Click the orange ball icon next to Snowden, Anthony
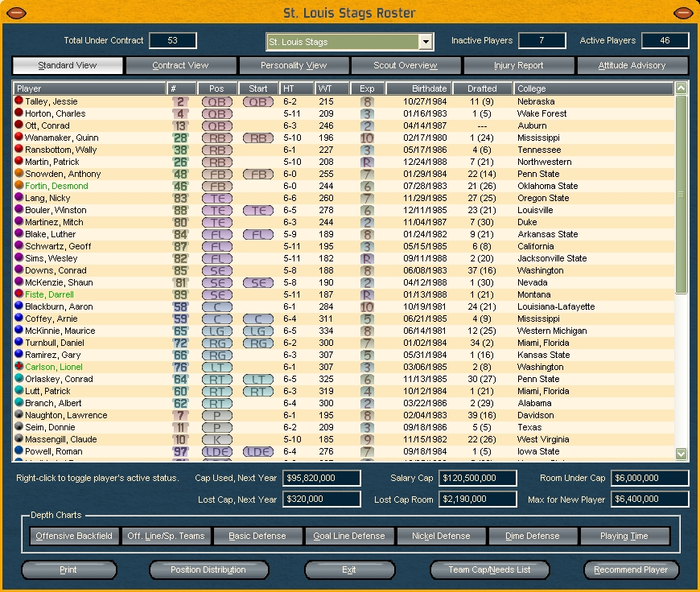This screenshot has height=592, width=700. click(19, 174)
